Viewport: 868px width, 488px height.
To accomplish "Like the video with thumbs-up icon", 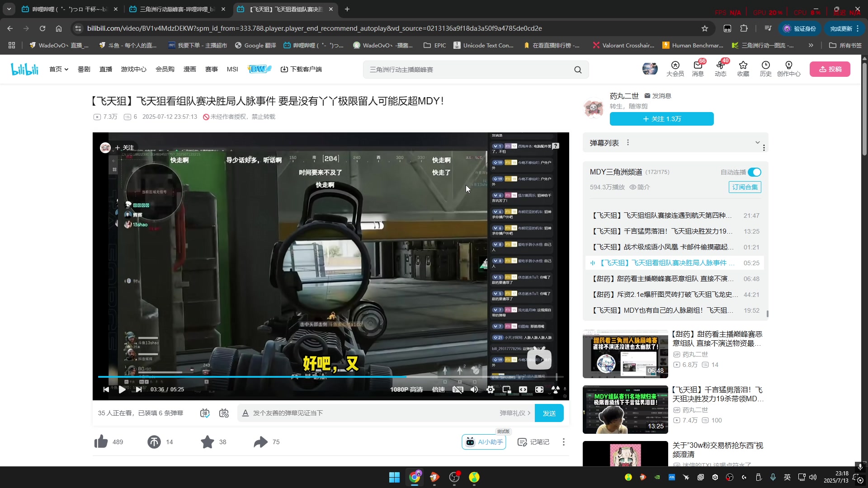I will pos(101,441).
